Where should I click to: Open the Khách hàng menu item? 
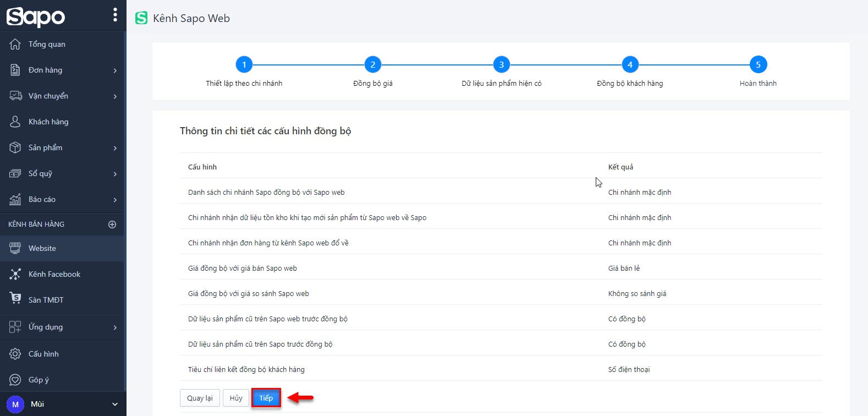click(x=62, y=122)
